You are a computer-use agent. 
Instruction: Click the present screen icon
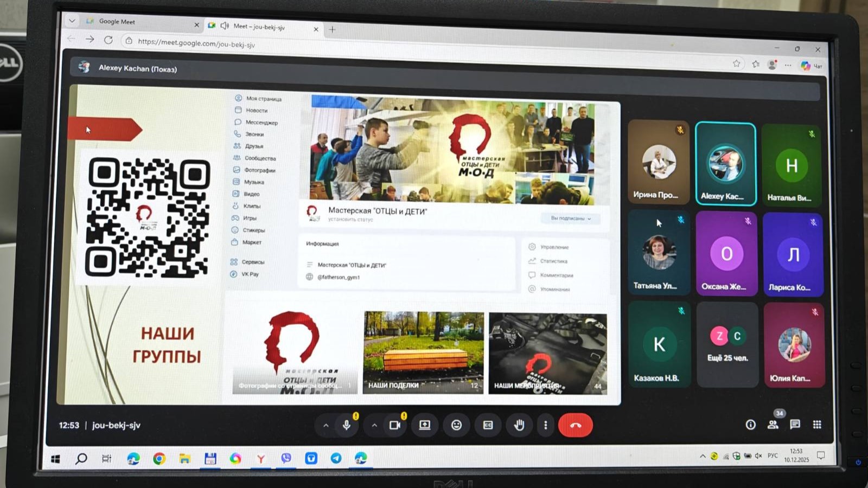pos(425,425)
